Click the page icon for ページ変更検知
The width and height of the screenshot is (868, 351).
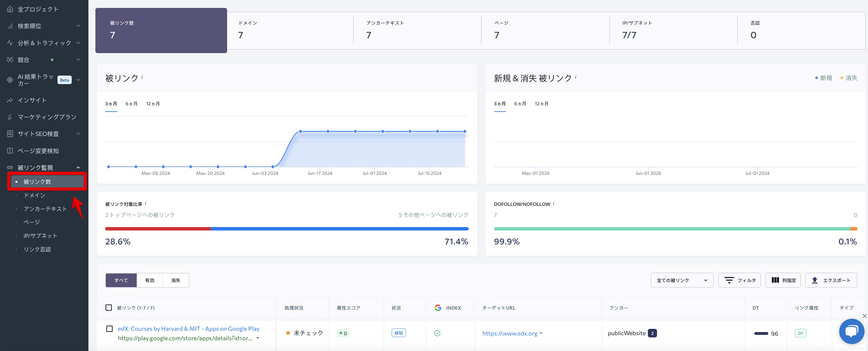tap(10, 151)
